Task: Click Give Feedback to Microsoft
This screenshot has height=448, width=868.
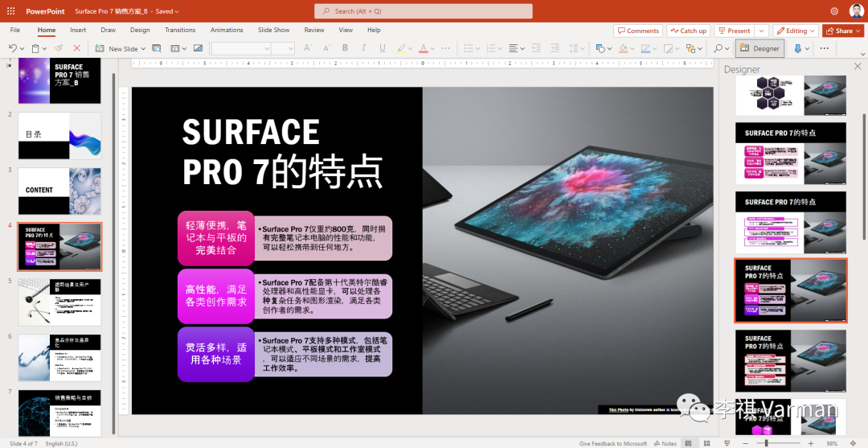Action: click(x=612, y=443)
